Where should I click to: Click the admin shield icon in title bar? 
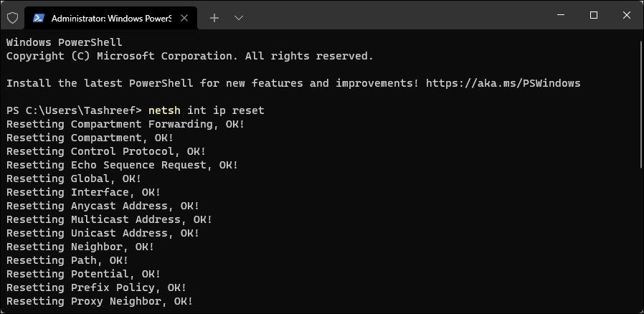(x=12, y=17)
